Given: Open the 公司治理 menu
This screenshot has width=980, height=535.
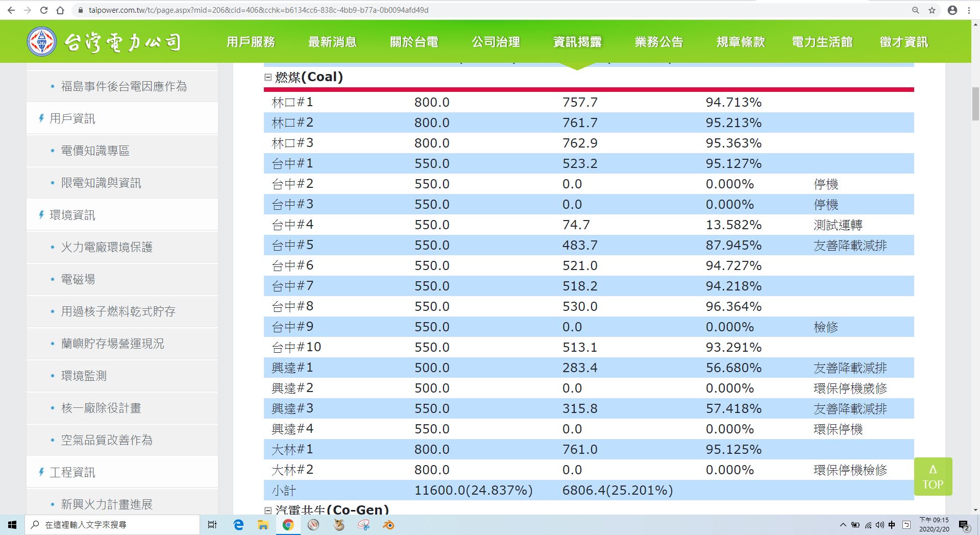Looking at the screenshot, I should tap(496, 42).
